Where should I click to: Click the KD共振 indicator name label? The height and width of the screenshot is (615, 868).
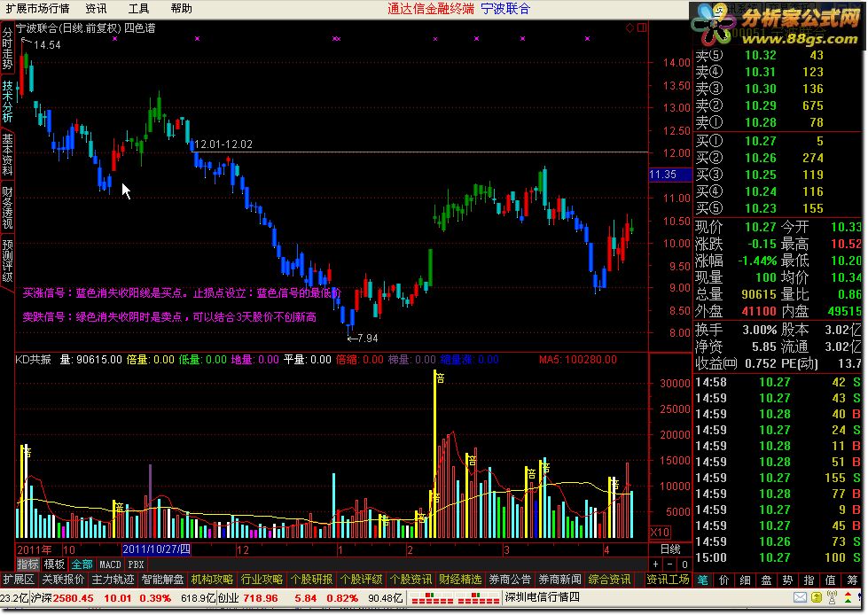pos(33,360)
